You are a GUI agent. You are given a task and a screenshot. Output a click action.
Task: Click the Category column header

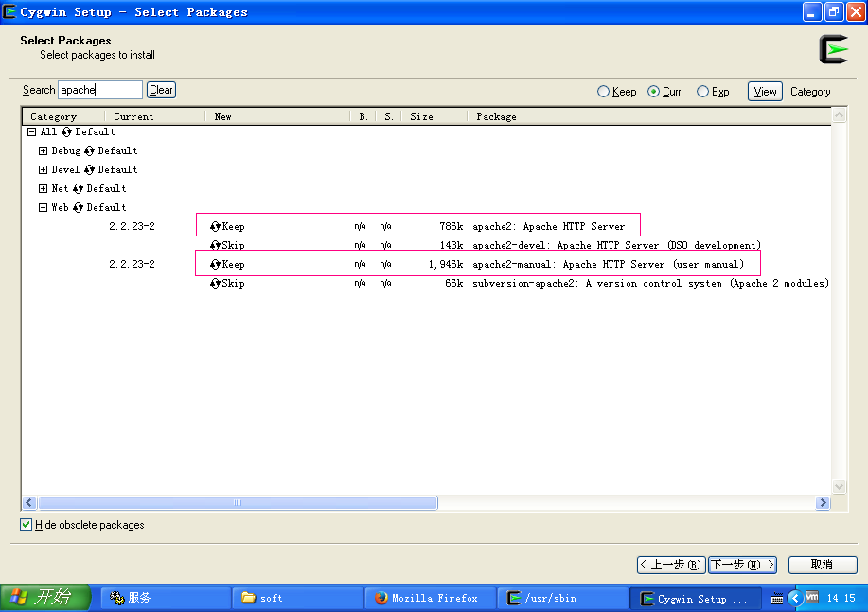click(x=63, y=116)
